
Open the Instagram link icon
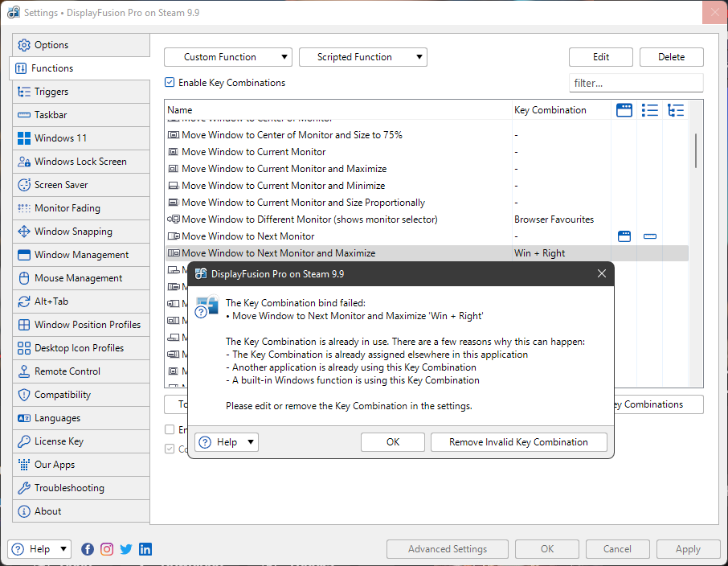[x=107, y=549]
